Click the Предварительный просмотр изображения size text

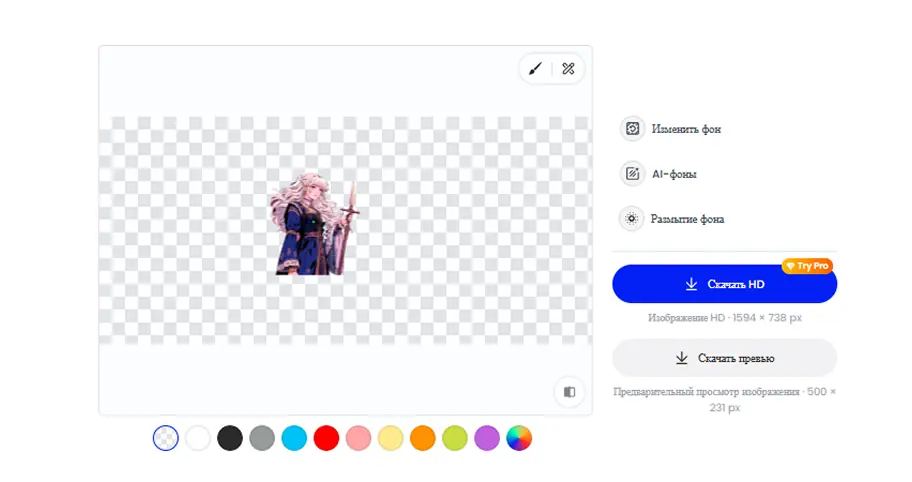coord(725,399)
